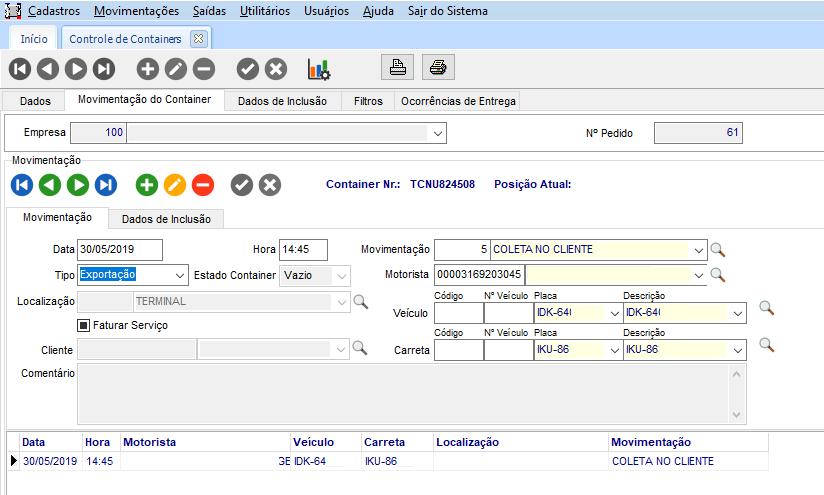The image size is (824, 495).
Task: Click the orange edit movement pencil icon
Action: [175, 185]
